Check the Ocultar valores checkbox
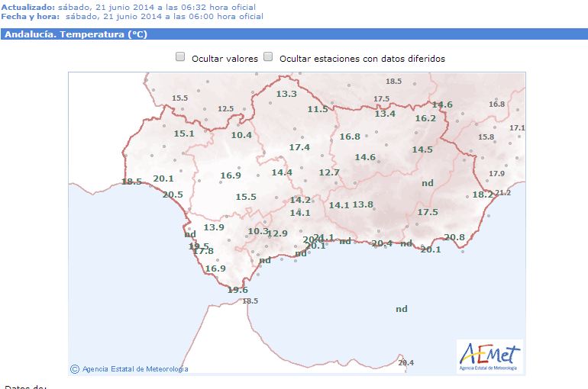The width and height of the screenshot is (588, 389). point(180,56)
